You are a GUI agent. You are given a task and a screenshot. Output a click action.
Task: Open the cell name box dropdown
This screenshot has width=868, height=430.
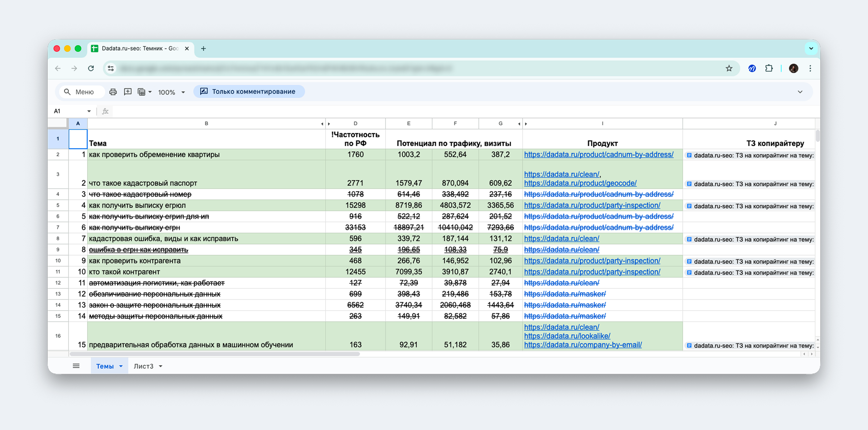point(89,111)
